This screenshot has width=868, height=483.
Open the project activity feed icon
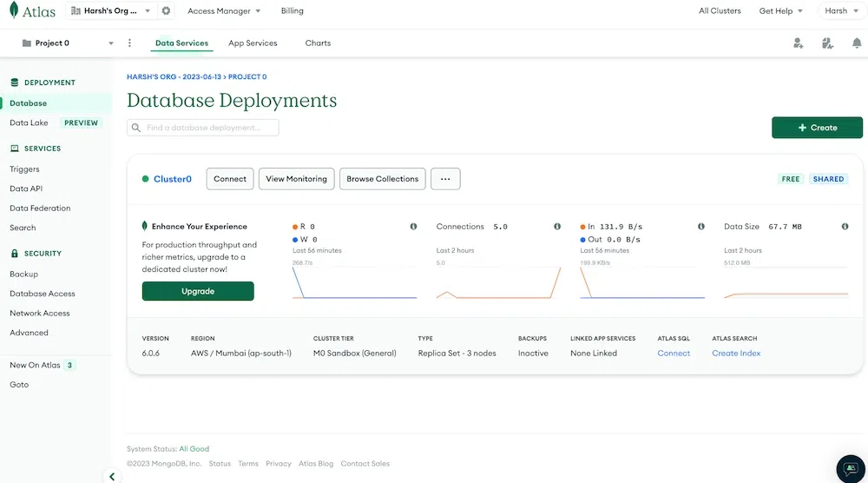(x=827, y=43)
